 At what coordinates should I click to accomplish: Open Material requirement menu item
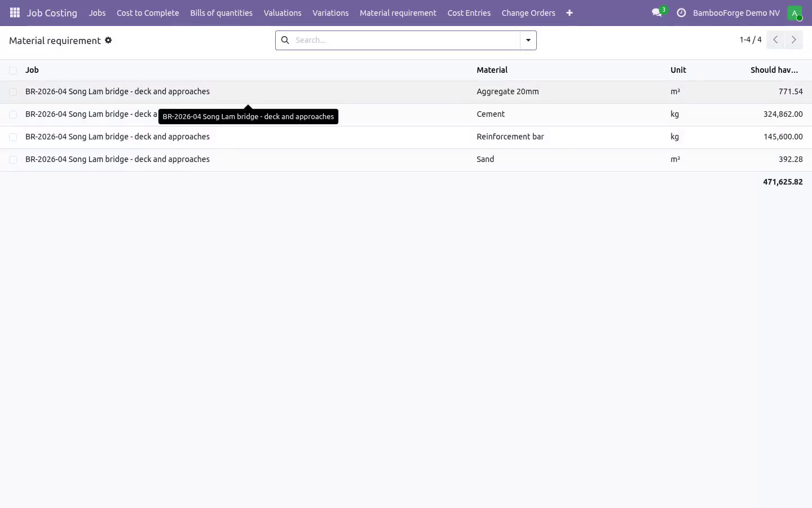pyautogui.click(x=398, y=12)
